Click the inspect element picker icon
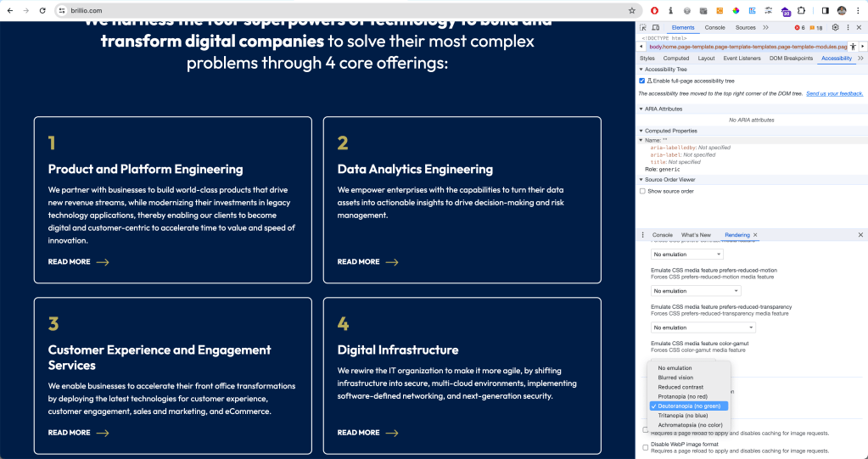This screenshot has height=459, width=868. coord(643,28)
